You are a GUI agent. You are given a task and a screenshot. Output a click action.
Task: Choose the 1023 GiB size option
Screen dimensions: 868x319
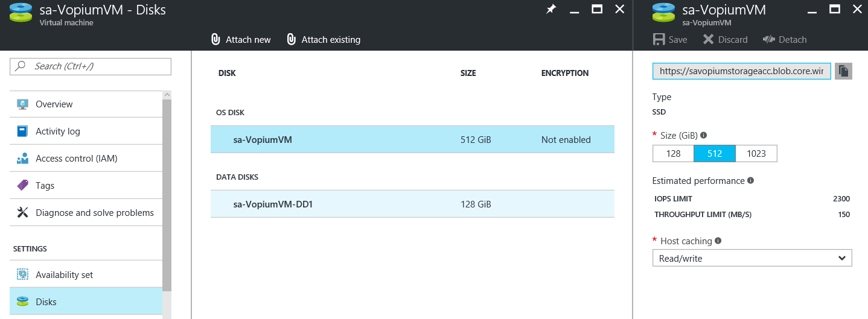pyautogui.click(x=756, y=154)
